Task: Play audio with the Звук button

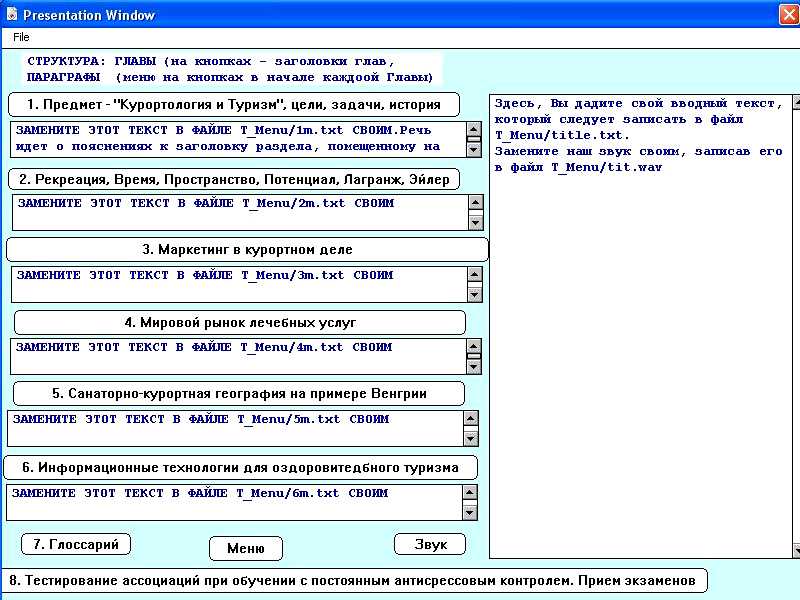Action: pos(429,544)
